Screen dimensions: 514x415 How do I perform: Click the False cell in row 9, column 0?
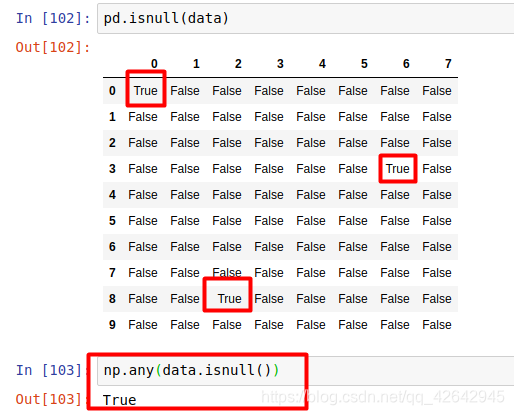pos(143,325)
